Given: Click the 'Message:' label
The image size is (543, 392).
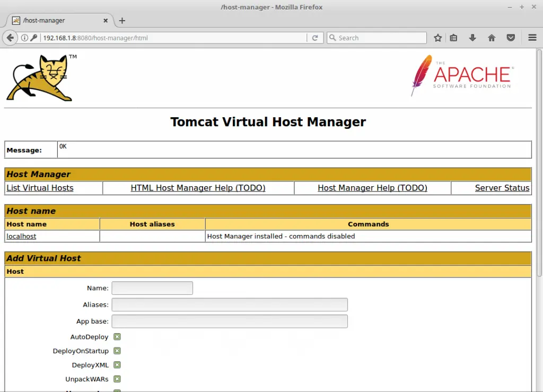Looking at the screenshot, I should click(x=24, y=150).
